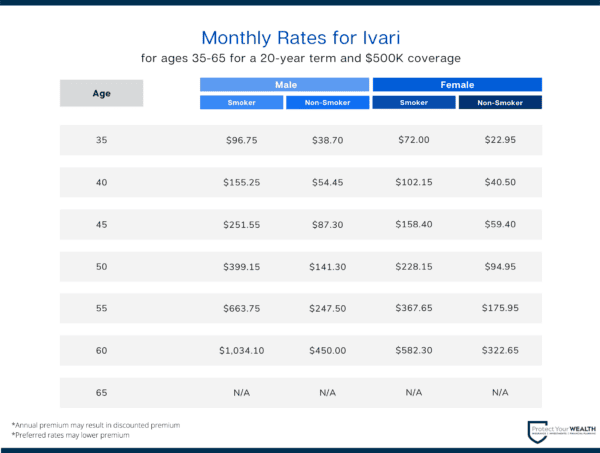Viewport: 600px width, 453px height.
Task: Click the $1,034.10 male smoker rate
Action: coord(241,350)
